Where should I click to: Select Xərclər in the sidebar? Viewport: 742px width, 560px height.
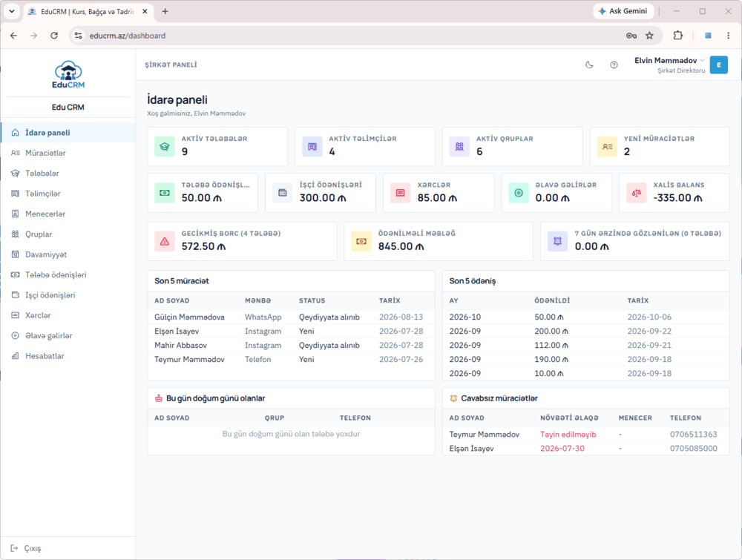tap(68, 315)
